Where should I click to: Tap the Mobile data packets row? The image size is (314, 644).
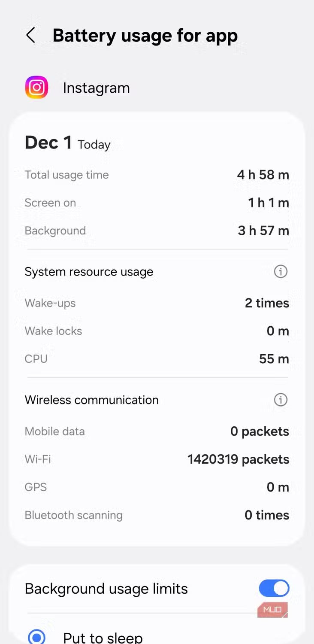click(x=157, y=431)
